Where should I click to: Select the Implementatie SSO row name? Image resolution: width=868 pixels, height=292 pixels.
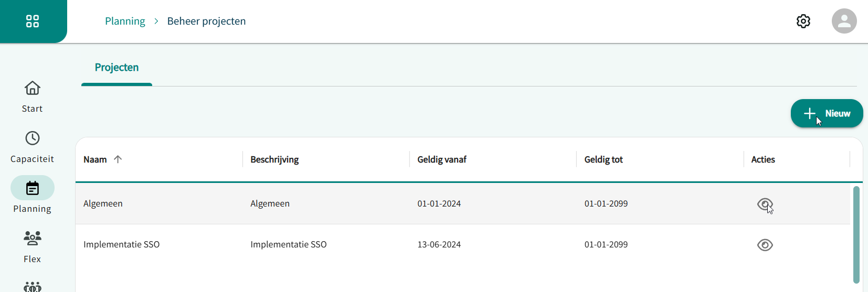tap(121, 244)
